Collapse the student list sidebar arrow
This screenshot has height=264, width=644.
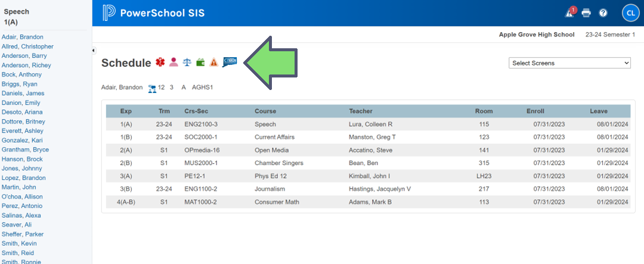pos(94,50)
